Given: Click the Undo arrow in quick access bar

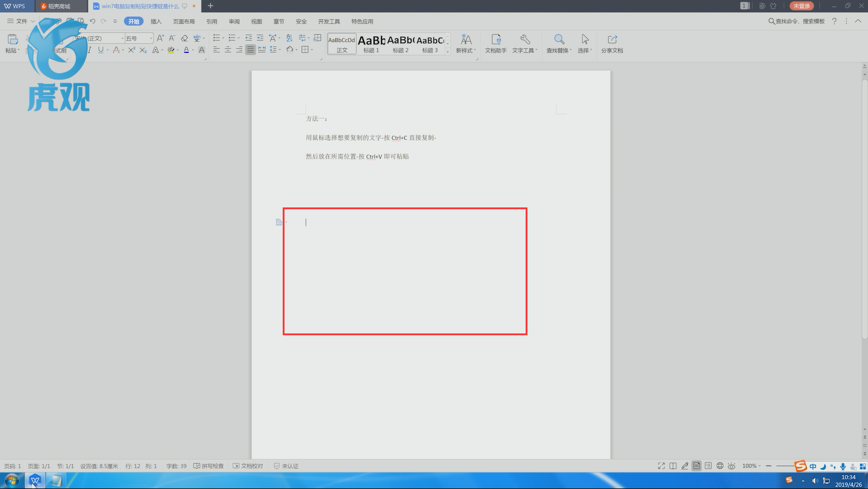Looking at the screenshot, I should (93, 21).
